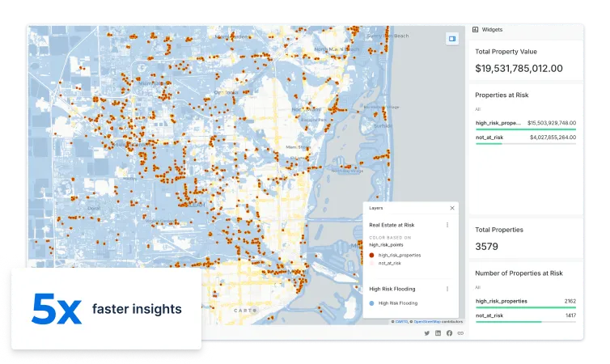Copy the map link icon

pos(460,332)
